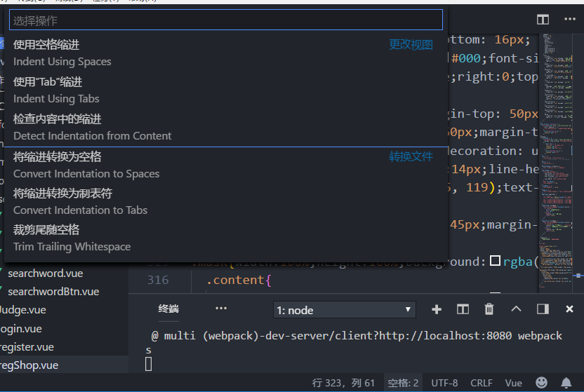Screen dimensions: 584x392
Task: Click 空格: 2 indentation status item
Action: tap(403, 383)
